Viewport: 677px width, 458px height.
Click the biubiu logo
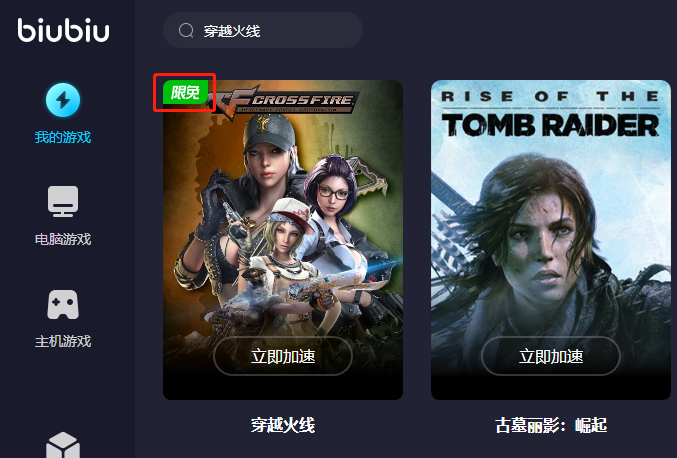[63, 30]
